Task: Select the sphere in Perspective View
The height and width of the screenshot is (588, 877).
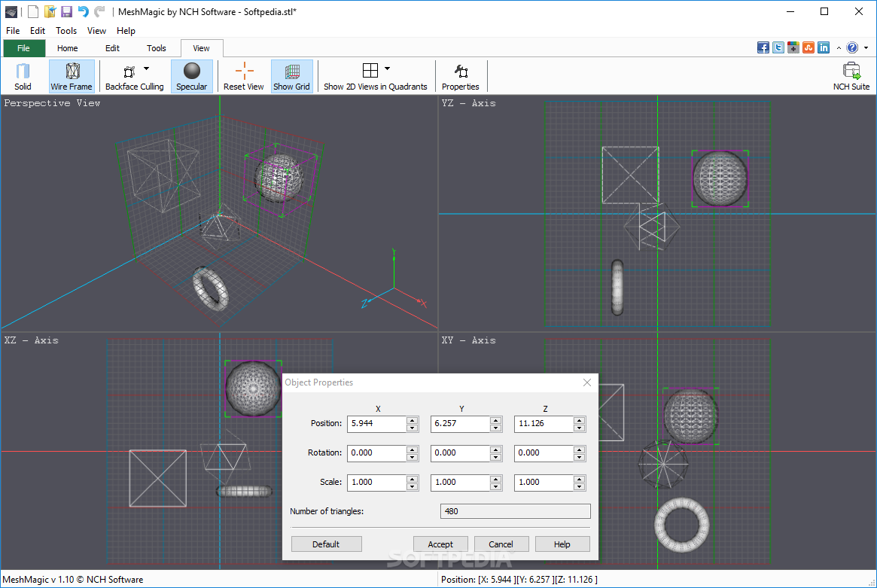Action: click(279, 179)
